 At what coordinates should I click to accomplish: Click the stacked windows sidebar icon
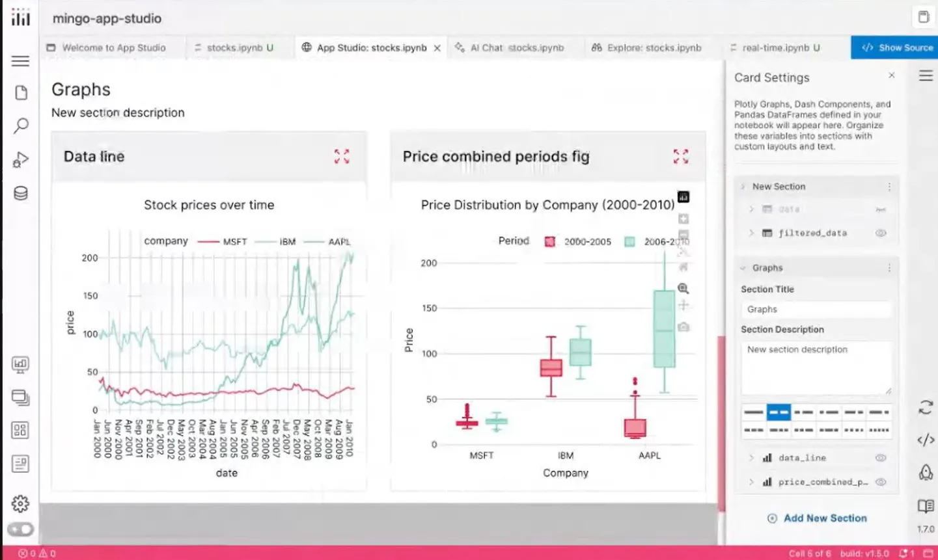(20, 397)
